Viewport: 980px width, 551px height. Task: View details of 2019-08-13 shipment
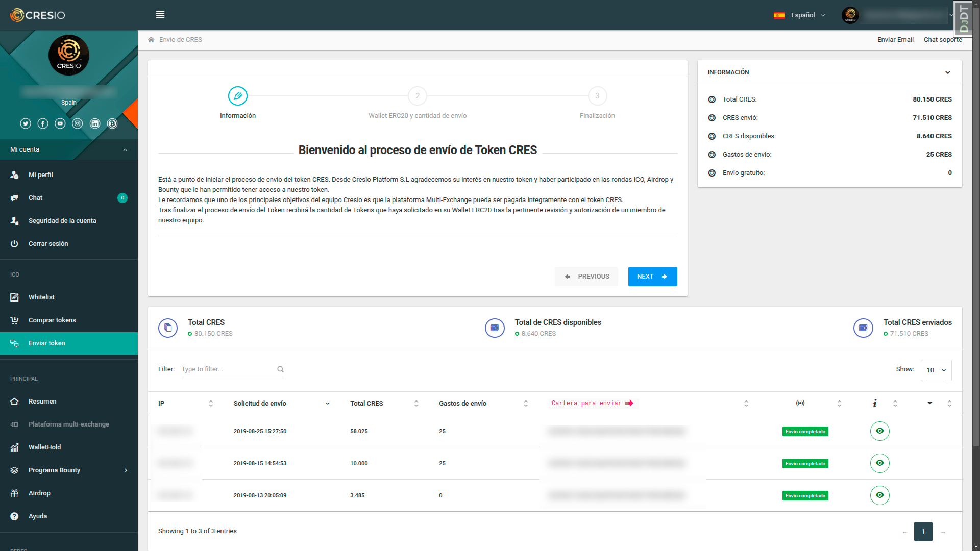(879, 495)
